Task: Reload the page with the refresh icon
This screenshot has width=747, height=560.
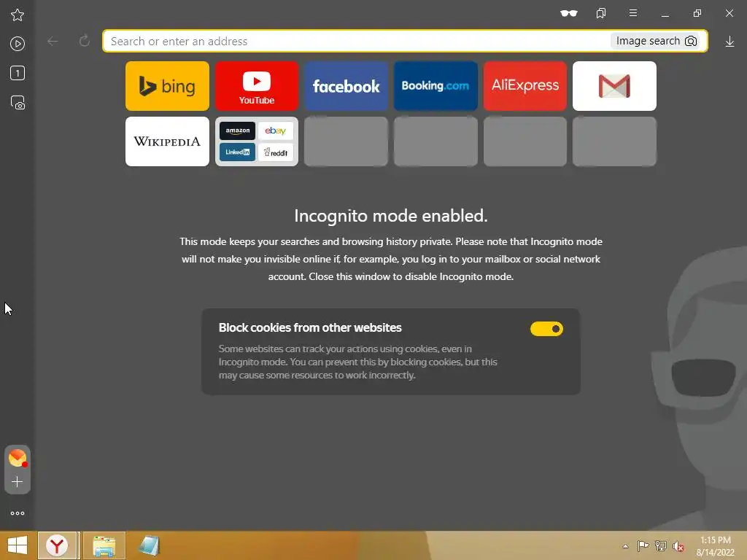Action: point(85,41)
